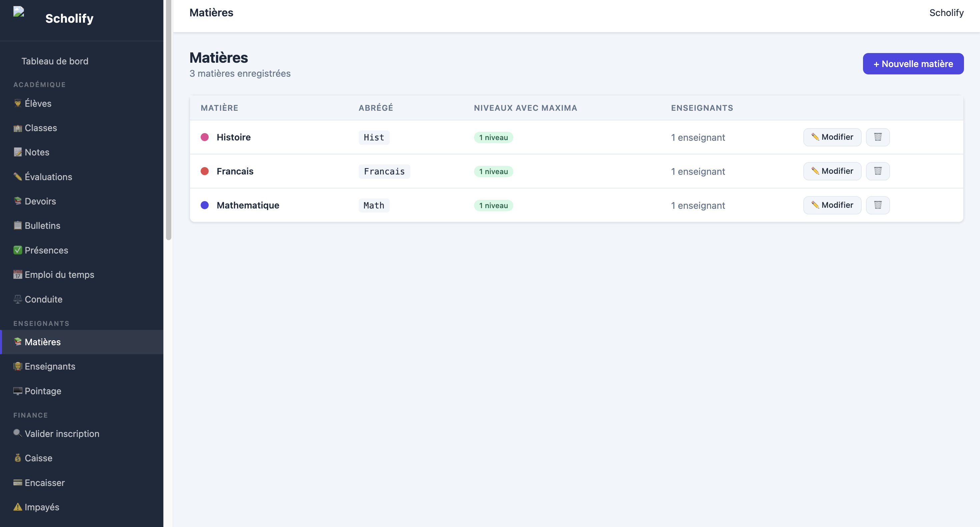Click the Encaisser credit card icon

pos(17,483)
